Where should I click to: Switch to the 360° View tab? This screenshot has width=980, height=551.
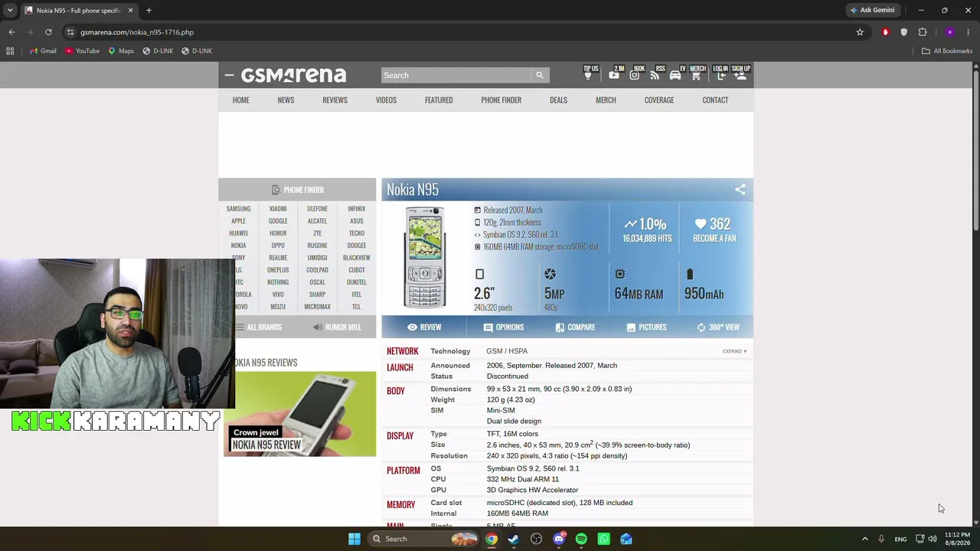(718, 328)
